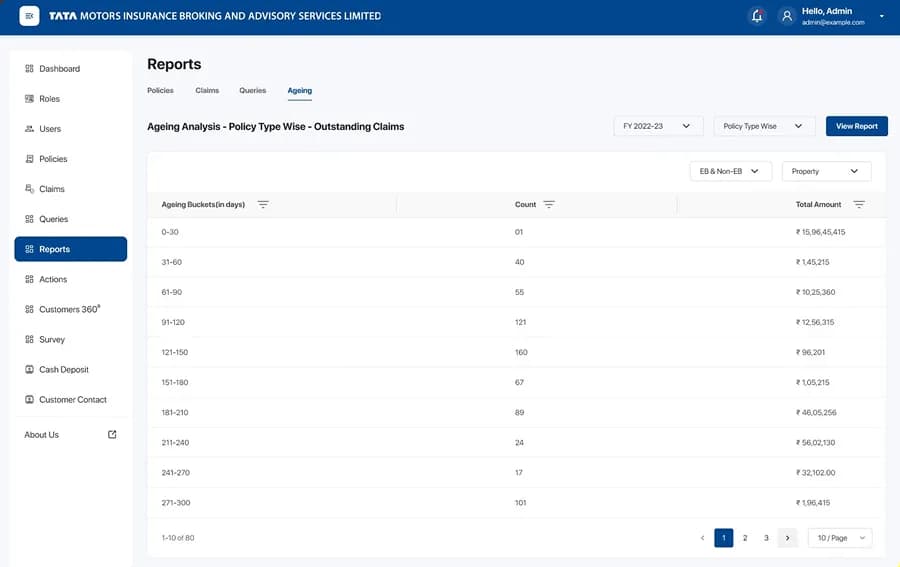Switch to the Claims tab
Image resolution: width=900 pixels, height=567 pixels.
point(207,91)
